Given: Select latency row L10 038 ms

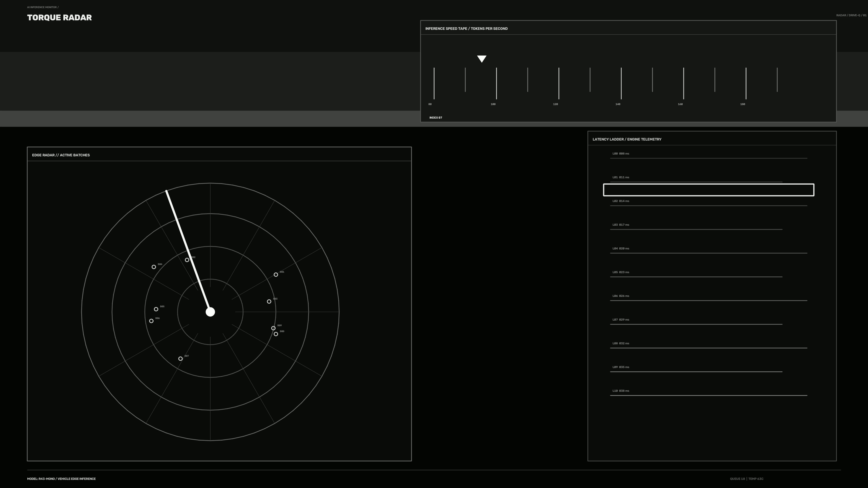Looking at the screenshot, I should [x=709, y=393].
